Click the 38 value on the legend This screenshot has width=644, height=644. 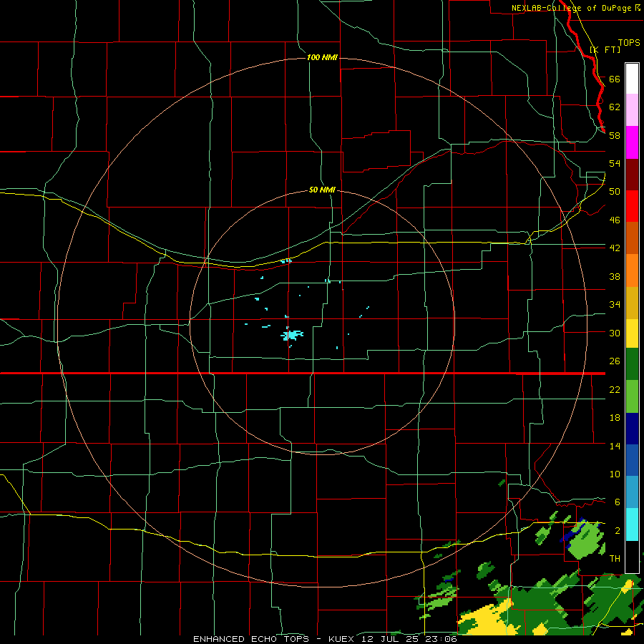tap(615, 276)
